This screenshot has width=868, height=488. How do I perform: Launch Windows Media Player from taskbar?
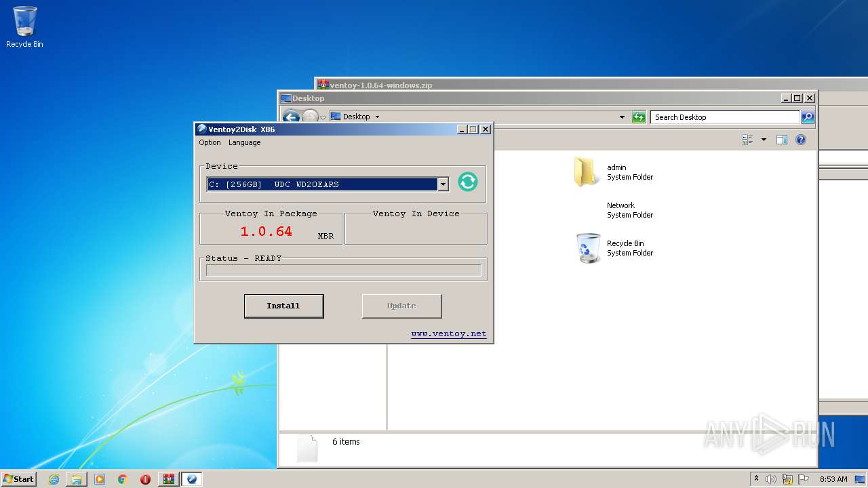coord(100,479)
